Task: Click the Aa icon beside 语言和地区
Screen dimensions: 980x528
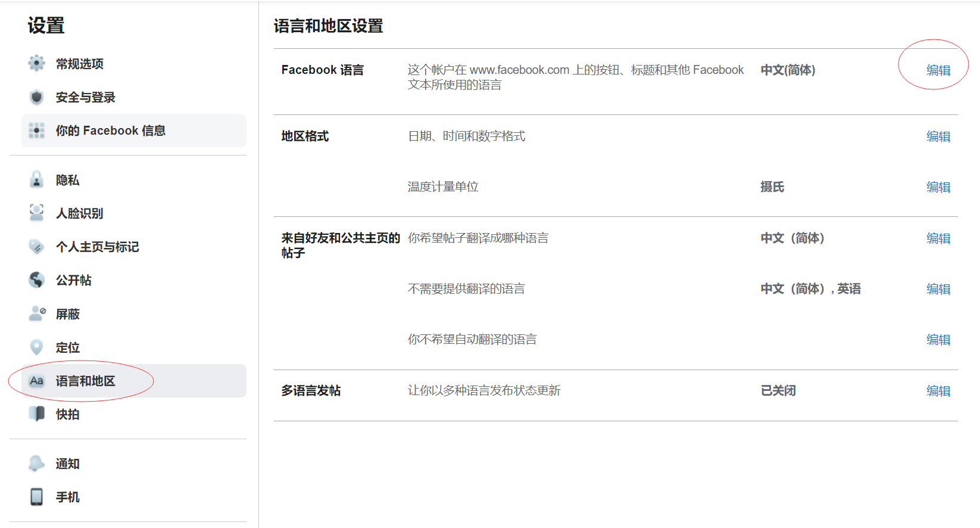Action: pos(36,381)
